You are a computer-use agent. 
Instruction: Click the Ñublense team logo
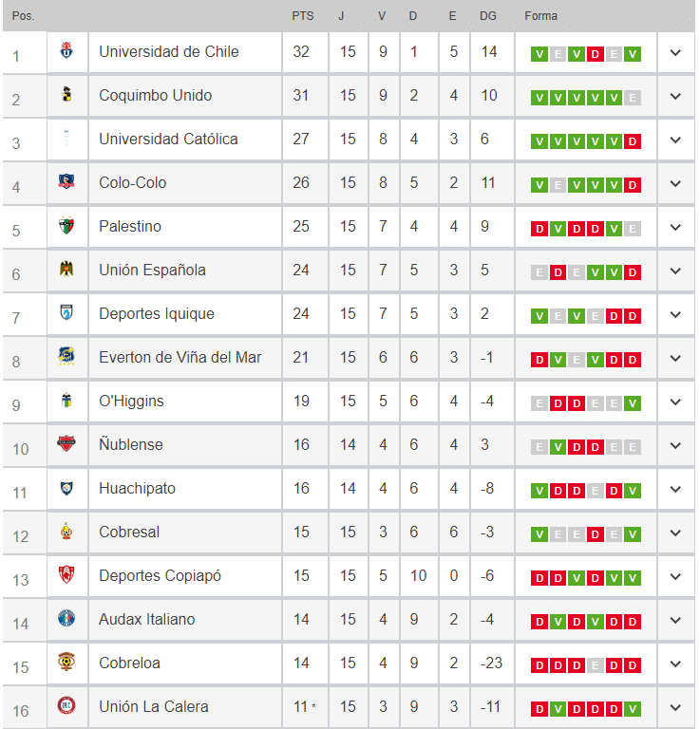coord(66,445)
